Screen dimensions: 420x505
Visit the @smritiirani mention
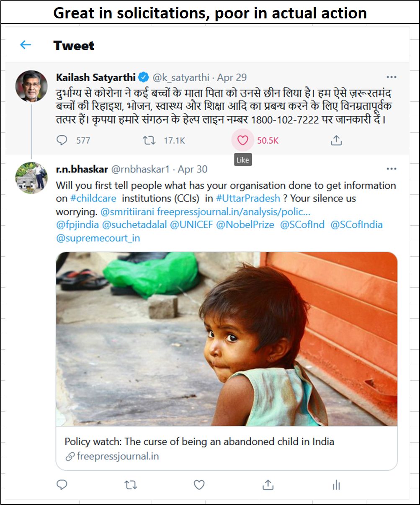pos(127,211)
